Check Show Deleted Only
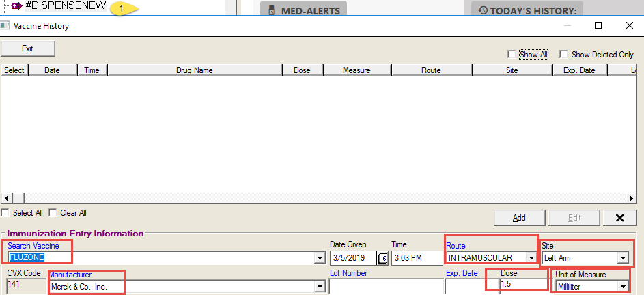 click(x=563, y=54)
